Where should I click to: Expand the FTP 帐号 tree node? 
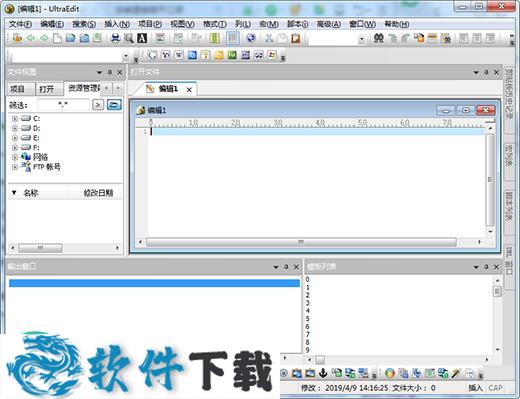pyautogui.click(x=14, y=167)
